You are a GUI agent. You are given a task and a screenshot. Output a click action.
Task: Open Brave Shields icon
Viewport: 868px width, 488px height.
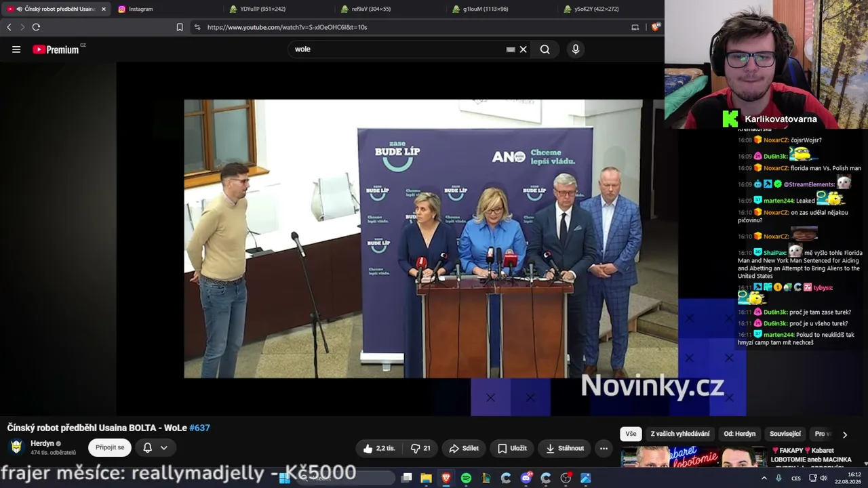(656, 27)
